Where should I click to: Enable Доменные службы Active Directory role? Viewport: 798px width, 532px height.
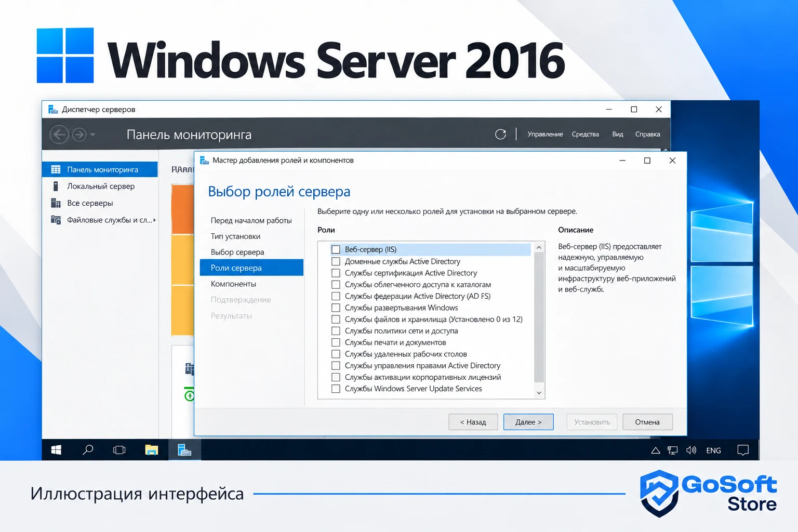point(336,261)
